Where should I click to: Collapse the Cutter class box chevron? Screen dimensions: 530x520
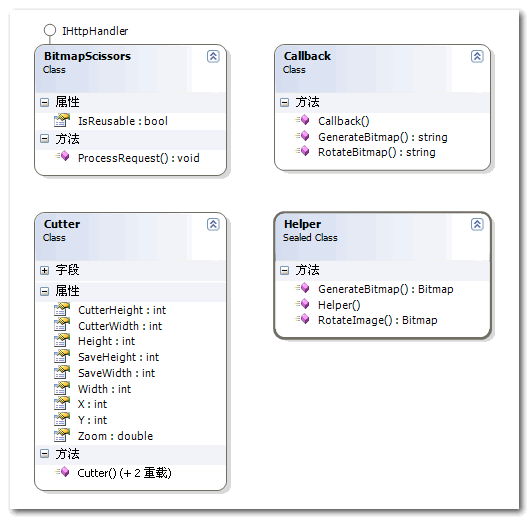click(x=213, y=224)
